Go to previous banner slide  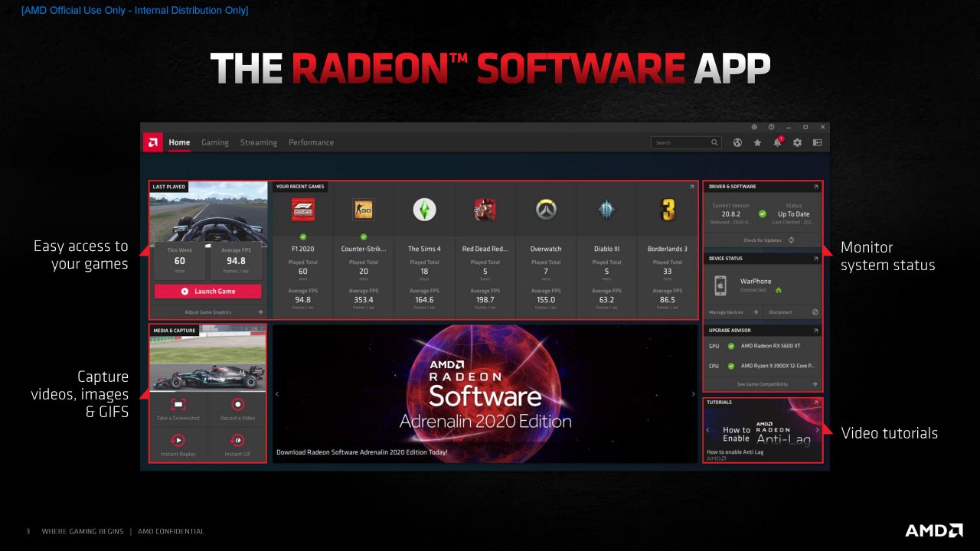click(278, 394)
